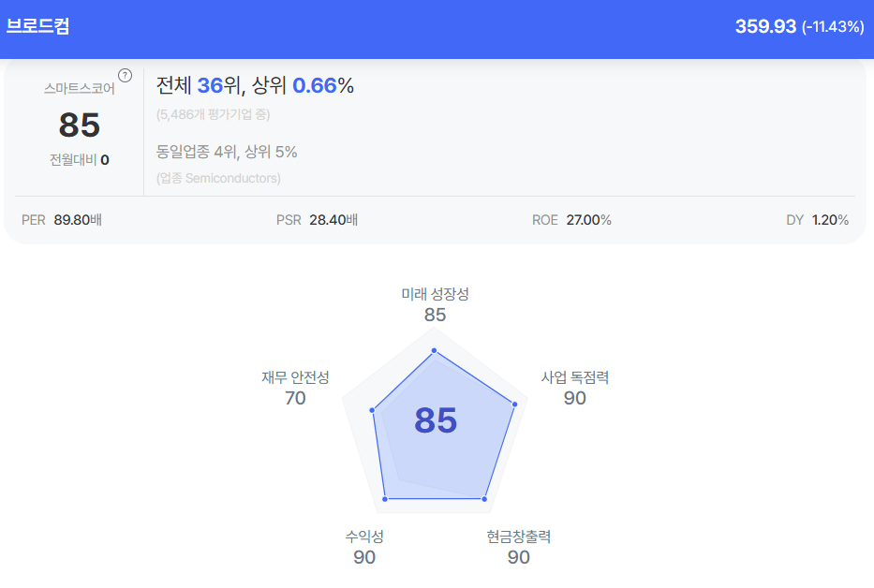
Task: Click the PSR 28.40배 metric
Action: pos(317,220)
